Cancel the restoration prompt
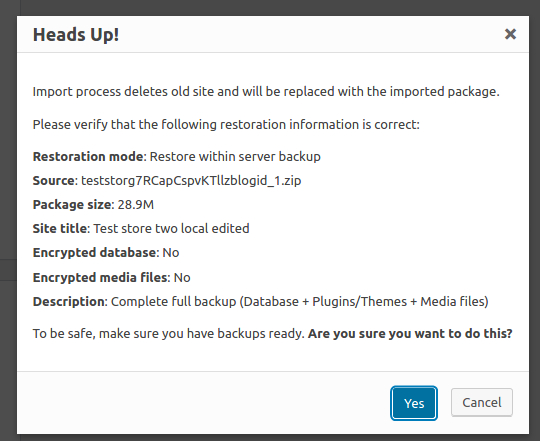The image size is (540, 441). (481, 402)
